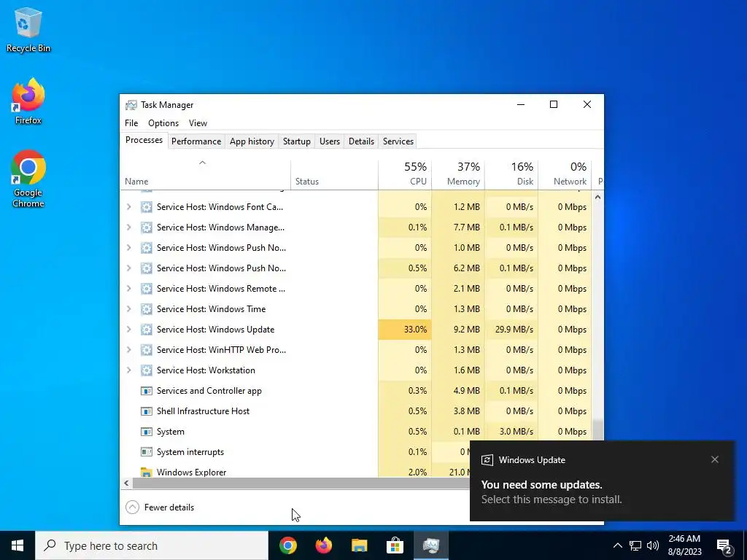
Task: Switch to the Performance tab
Action: click(x=196, y=141)
